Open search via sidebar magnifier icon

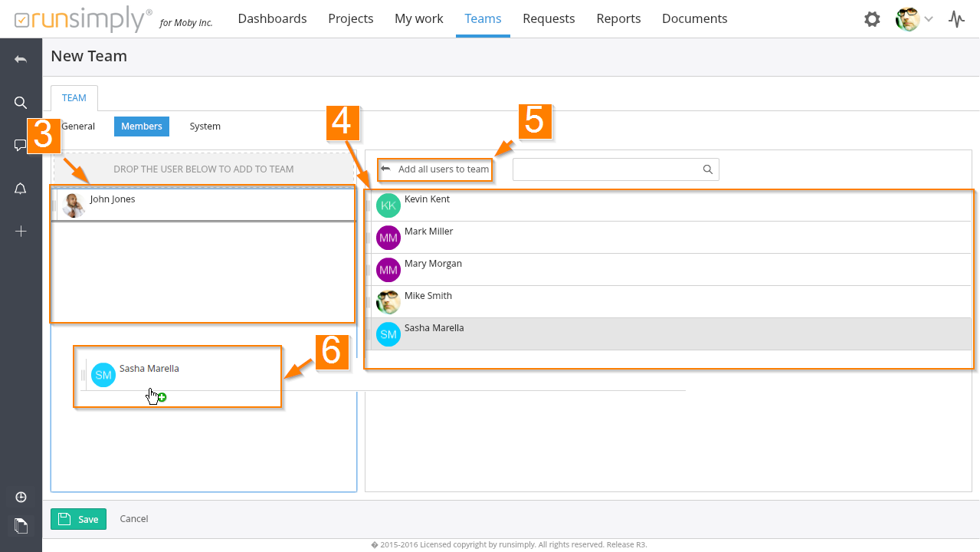(21, 103)
